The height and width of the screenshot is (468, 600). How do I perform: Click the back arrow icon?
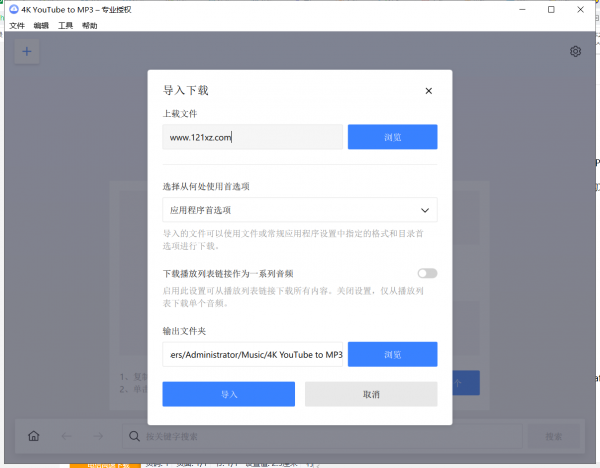point(66,436)
